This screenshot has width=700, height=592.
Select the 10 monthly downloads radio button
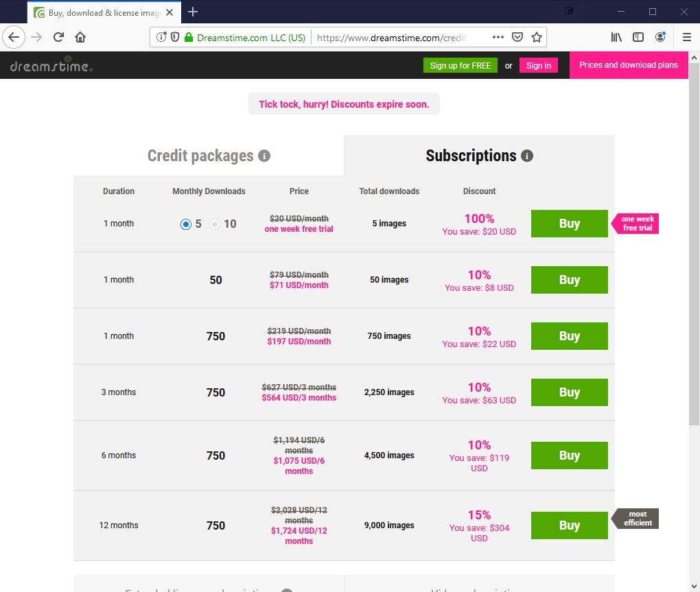(x=214, y=223)
